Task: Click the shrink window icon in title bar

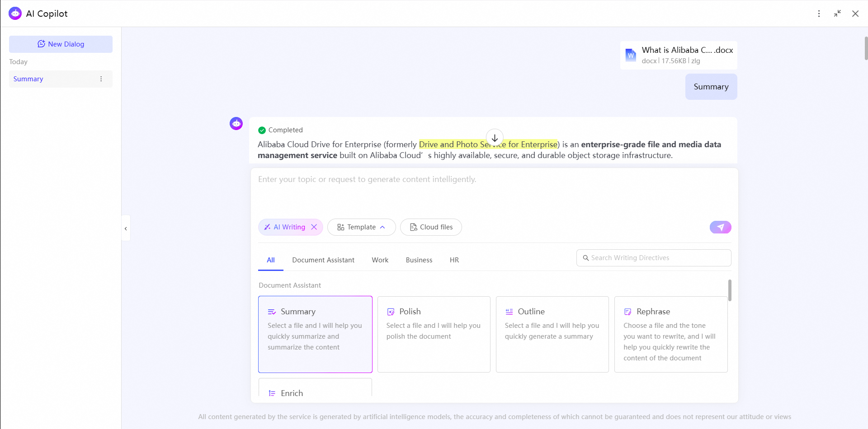Action: (837, 14)
